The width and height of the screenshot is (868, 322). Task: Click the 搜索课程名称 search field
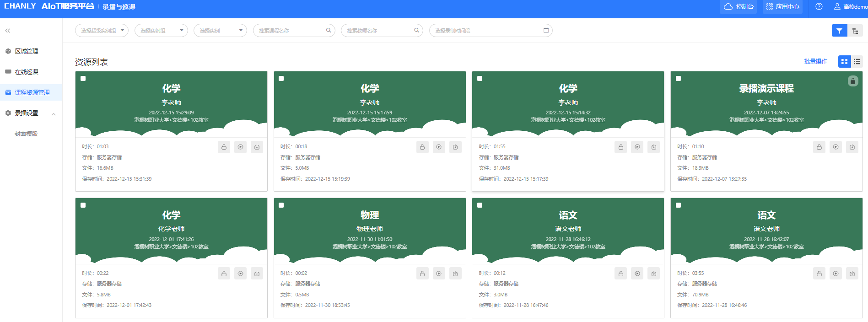pyautogui.click(x=291, y=31)
